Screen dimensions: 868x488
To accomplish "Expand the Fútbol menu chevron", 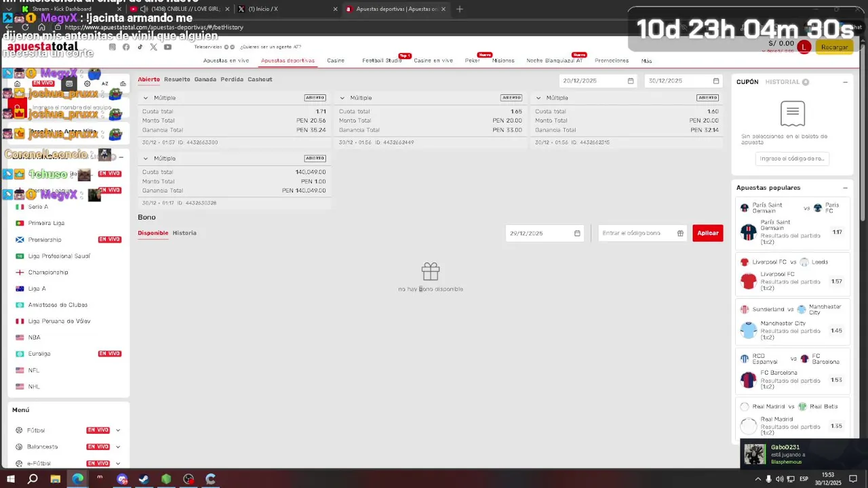I will pyautogui.click(x=118, y=430).
